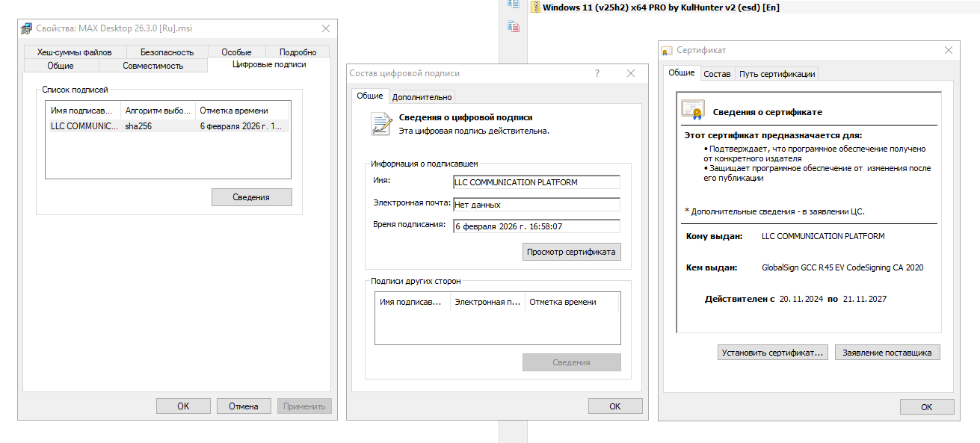This screenshot has width=980, height=443.
Task: Switch to the Совместимость tab
Action: click(152, 66)
